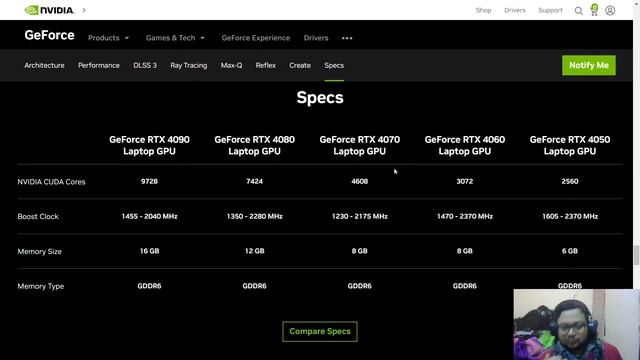Click the Memory Size row label
Image resolution: width=640 pixels, height=360 pixels.
(x=40, y=252)
